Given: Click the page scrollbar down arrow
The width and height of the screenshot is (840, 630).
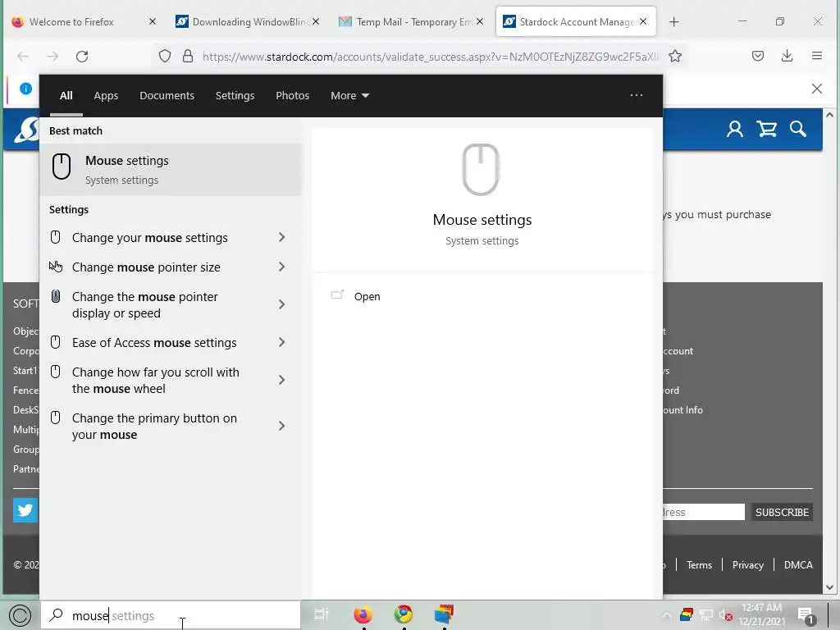Looking at the screenshot, I should coord(830,587).
